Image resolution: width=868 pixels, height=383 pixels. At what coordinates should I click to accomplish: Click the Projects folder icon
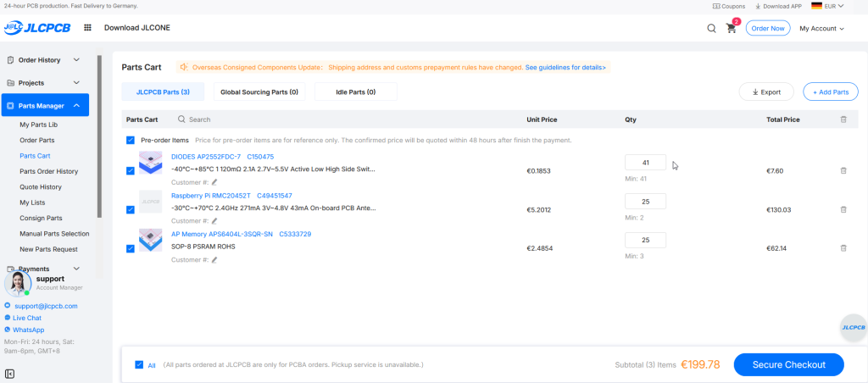pyautogui.click(x=10, y=83)
